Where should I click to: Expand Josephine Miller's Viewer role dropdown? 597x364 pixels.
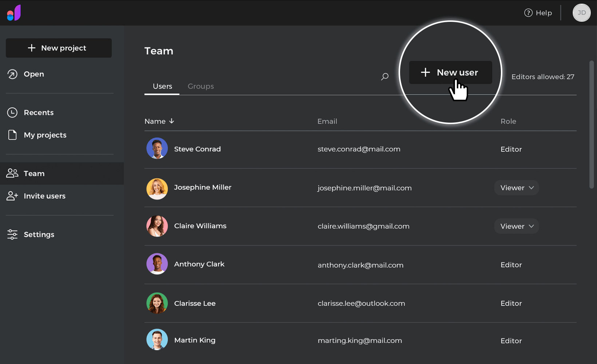coord(516,188)
